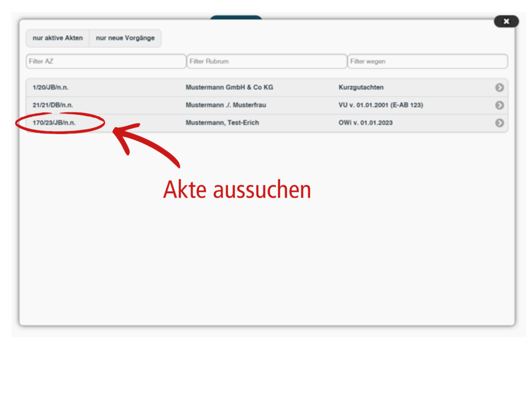This screenshot has height=399, width=532.
Task: Select file number 170/23/JB/n.n.
Action: (x=54, y=123)
